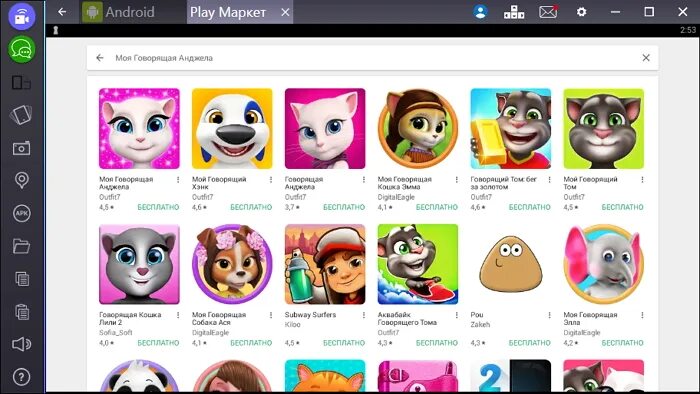
Task: Open the Мой Говорящий Хэнк dog thumbnail
Action: pyautogui.click(x=232, y=129)
